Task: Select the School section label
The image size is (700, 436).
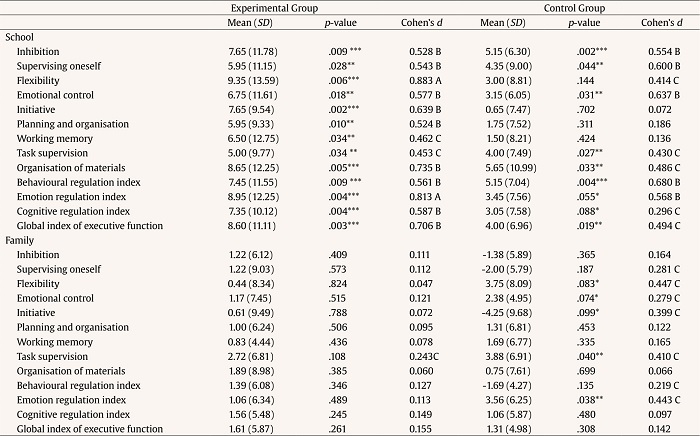Action: pyautogui.click(x=20, y=36)
